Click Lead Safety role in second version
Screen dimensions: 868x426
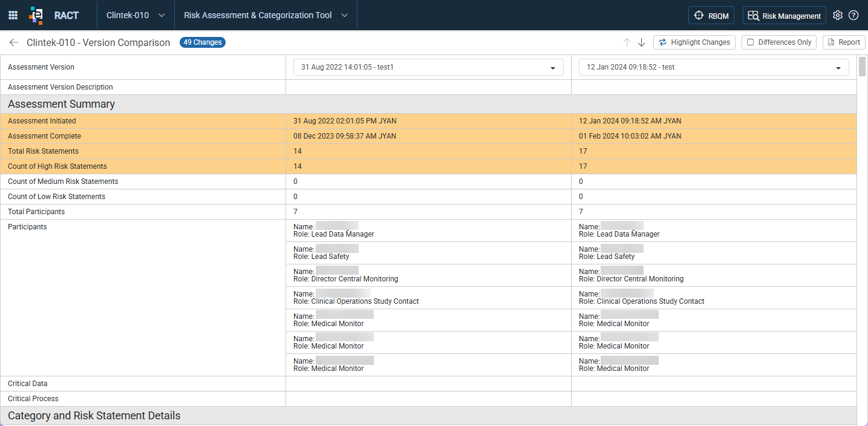[607, 257]
